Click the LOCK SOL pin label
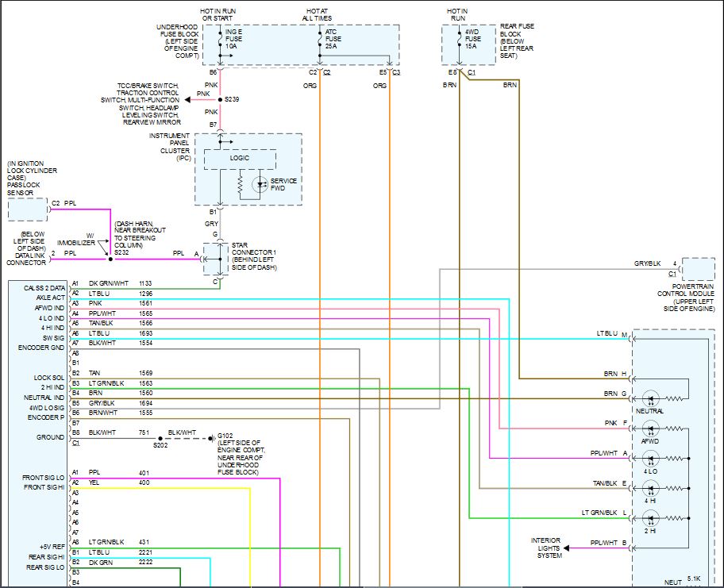Screen dimensions: 724x588 pos(49,378)
